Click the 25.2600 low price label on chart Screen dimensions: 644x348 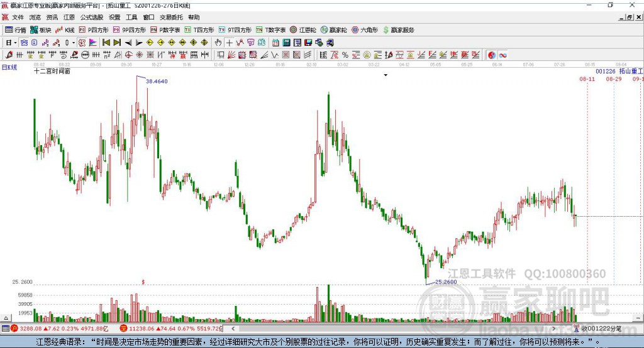(446, 282)
